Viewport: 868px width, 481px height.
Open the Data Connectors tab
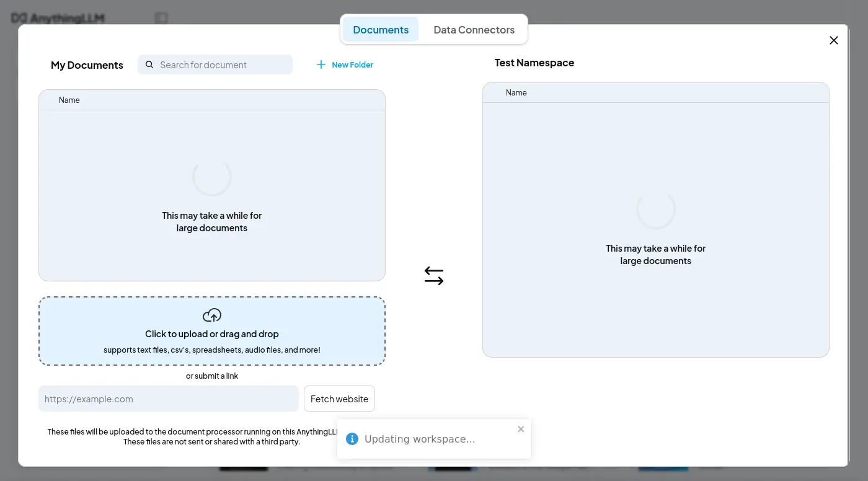click(474, 30)
